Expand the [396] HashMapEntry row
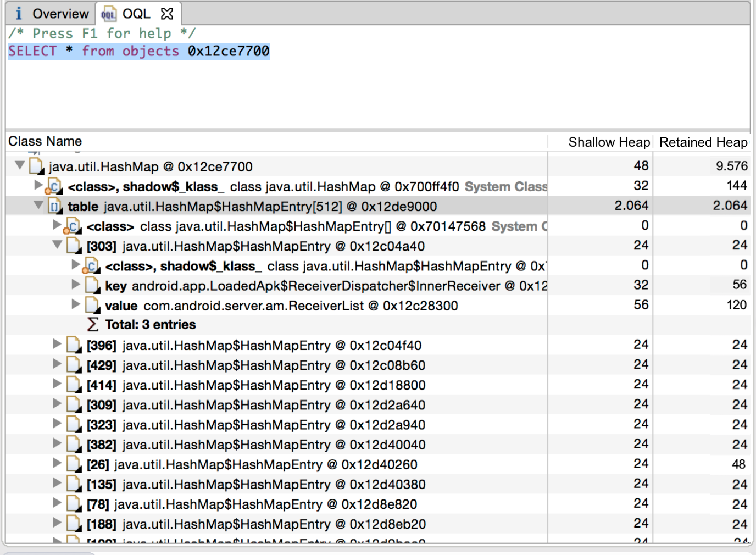 coord(57,344)
